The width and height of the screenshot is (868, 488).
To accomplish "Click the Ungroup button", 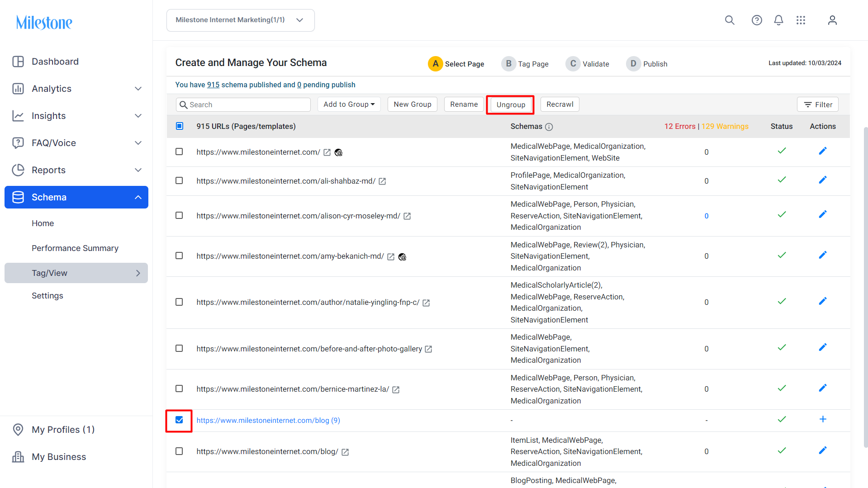I will (x=511, y=104).
